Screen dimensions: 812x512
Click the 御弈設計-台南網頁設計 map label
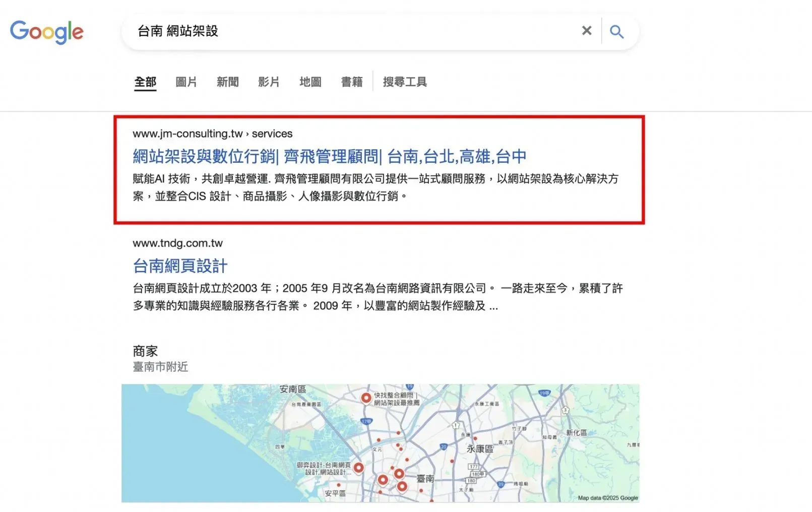(324, 469)
